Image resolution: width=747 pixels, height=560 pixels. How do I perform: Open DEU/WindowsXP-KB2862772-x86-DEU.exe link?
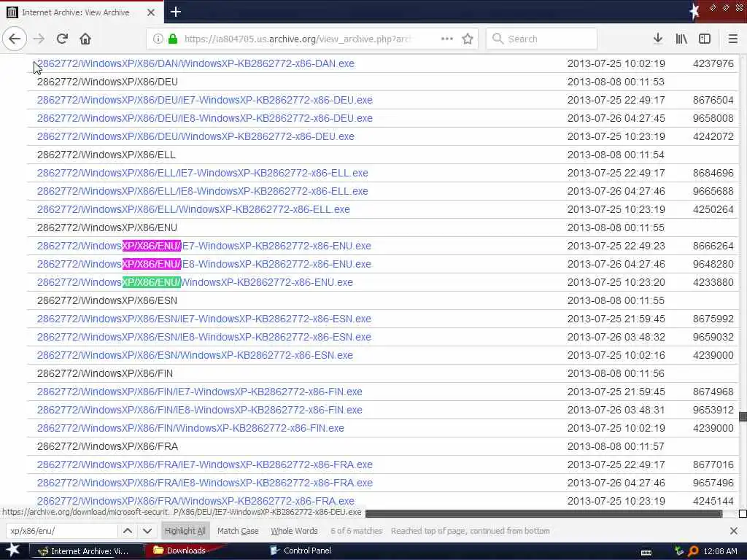pos(196,136)
